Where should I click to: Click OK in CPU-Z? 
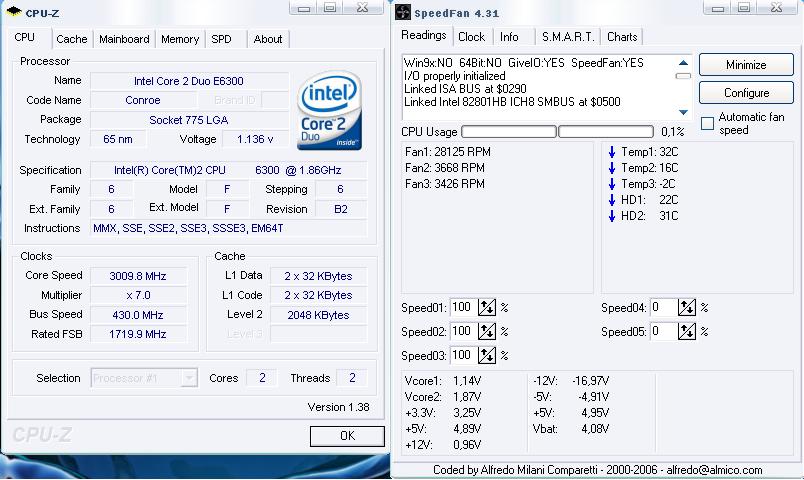[x=347, y=436]
